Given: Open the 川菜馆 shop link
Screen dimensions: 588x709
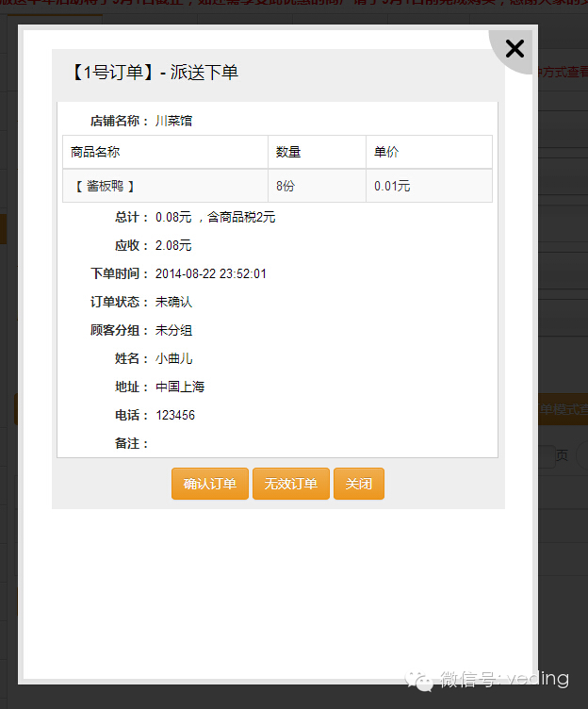Looking at the screenshot, I should click(x=173, y=121).
